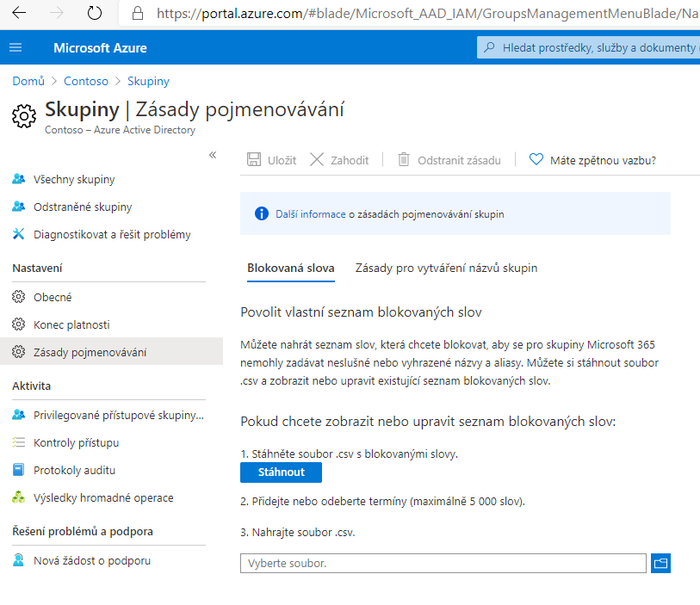Focus the Azure search box
The image size is (700, 605).
tap(588, 47)
